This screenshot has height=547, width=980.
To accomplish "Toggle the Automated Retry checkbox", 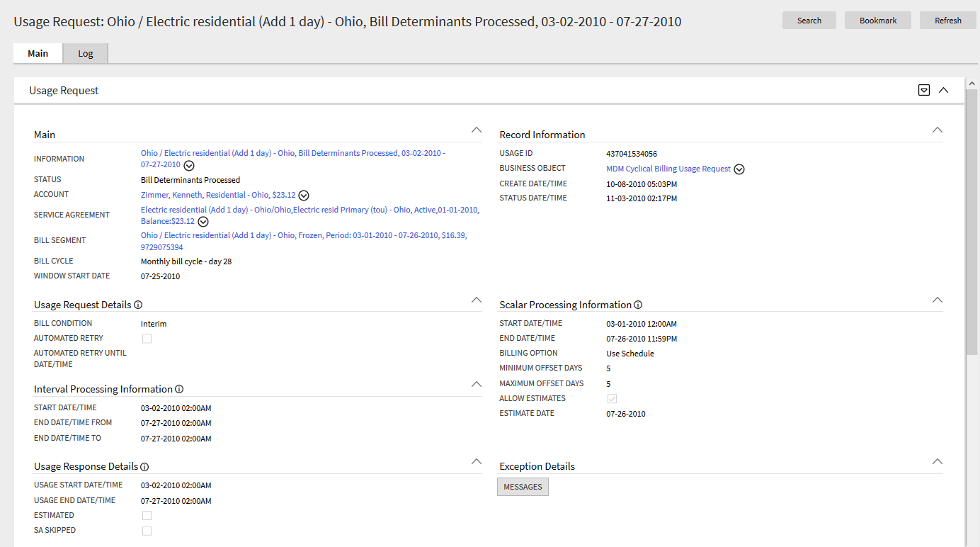I will [x=147, y=339].
